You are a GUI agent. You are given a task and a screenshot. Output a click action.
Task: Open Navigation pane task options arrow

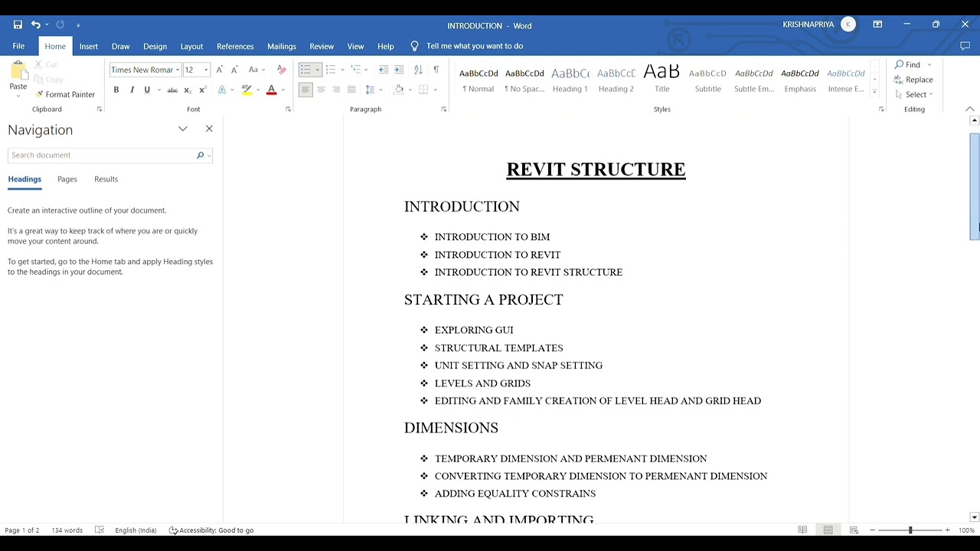[x=183, y=129]
